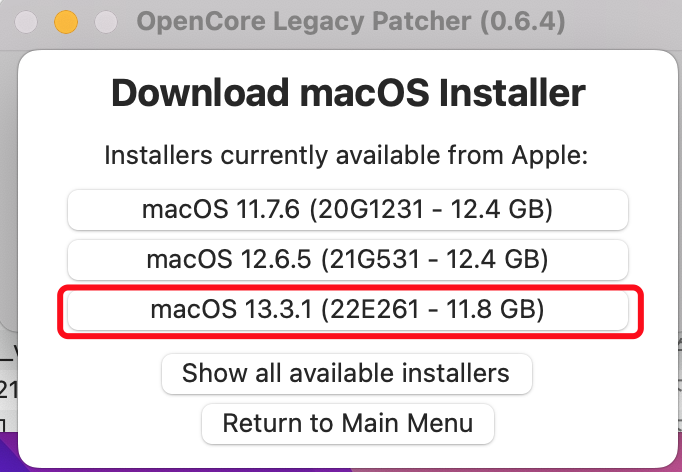Viewport: 682px width, 472px height.
Task: Minimize window with the yellow button
Action: point(66,21)
